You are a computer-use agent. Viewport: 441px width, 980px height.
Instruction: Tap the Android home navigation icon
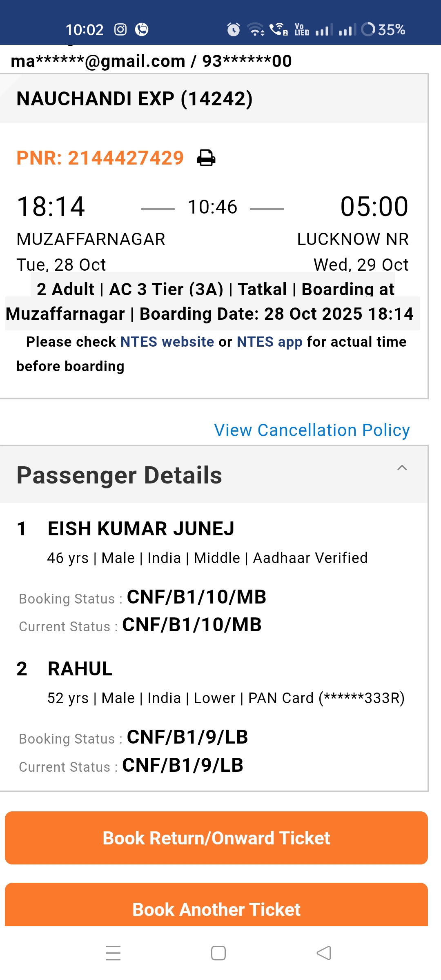pos(218,953)
